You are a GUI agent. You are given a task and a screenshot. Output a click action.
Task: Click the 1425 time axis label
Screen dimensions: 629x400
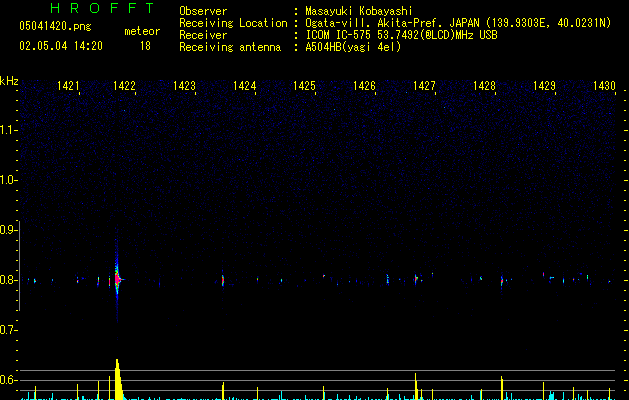(304, 86)
